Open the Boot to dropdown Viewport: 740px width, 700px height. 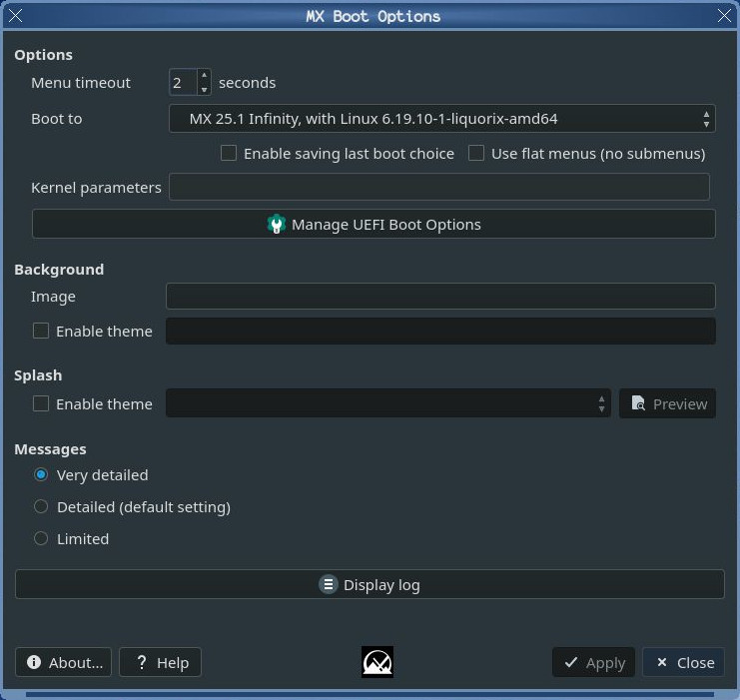pos(441,119)
